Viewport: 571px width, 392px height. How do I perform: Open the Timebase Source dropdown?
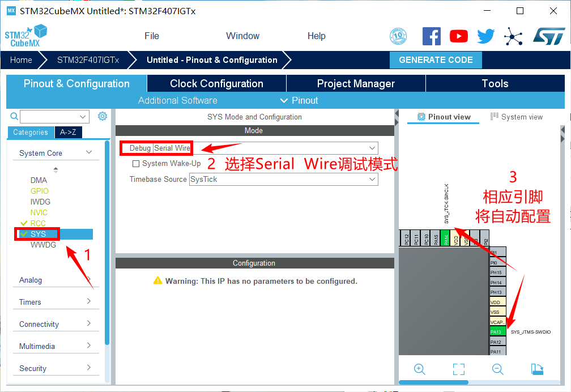point(372,179)
